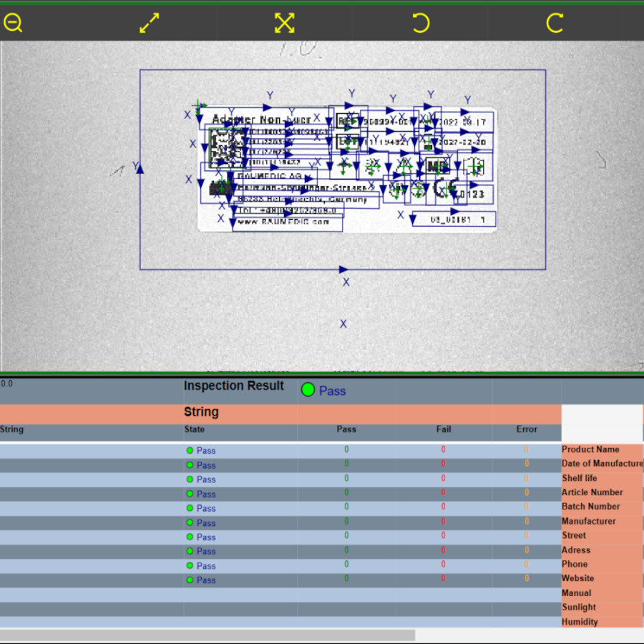Click the horizontal scrollbar at the bottom

point(208,634)
